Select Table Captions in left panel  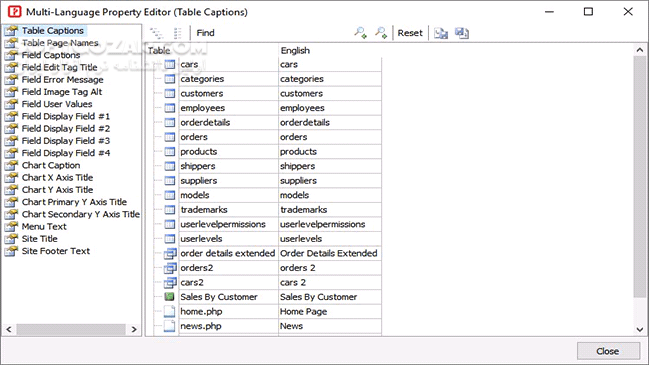[53, 31]
